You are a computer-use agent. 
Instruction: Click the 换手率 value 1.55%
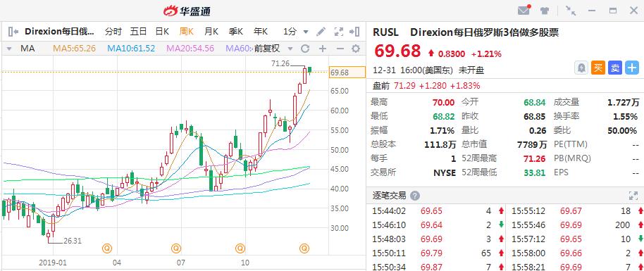tap(625, 117)
